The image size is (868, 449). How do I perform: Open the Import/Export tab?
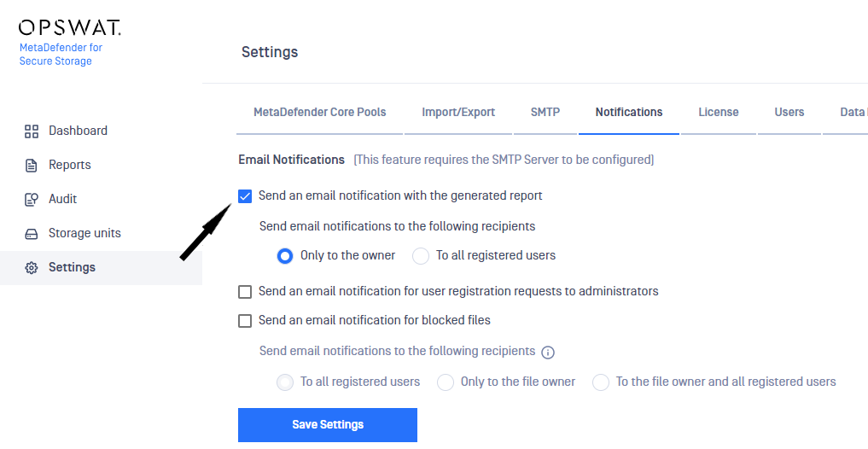pos(458,113)
